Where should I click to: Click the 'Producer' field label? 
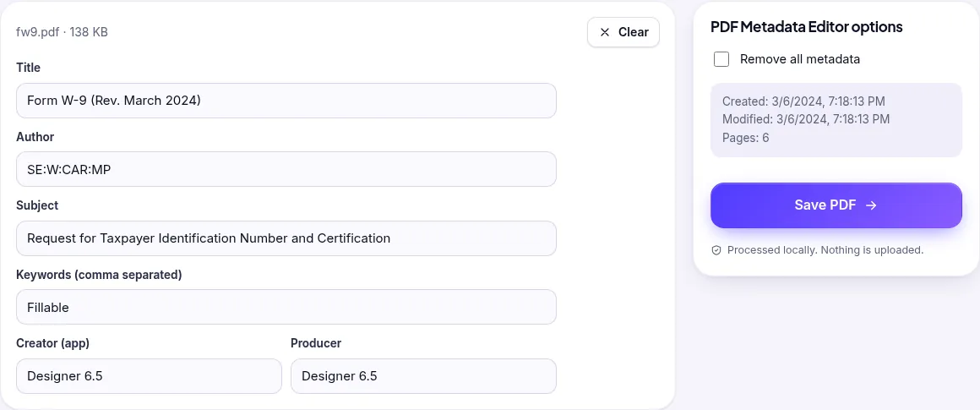[x=316, y=343]
